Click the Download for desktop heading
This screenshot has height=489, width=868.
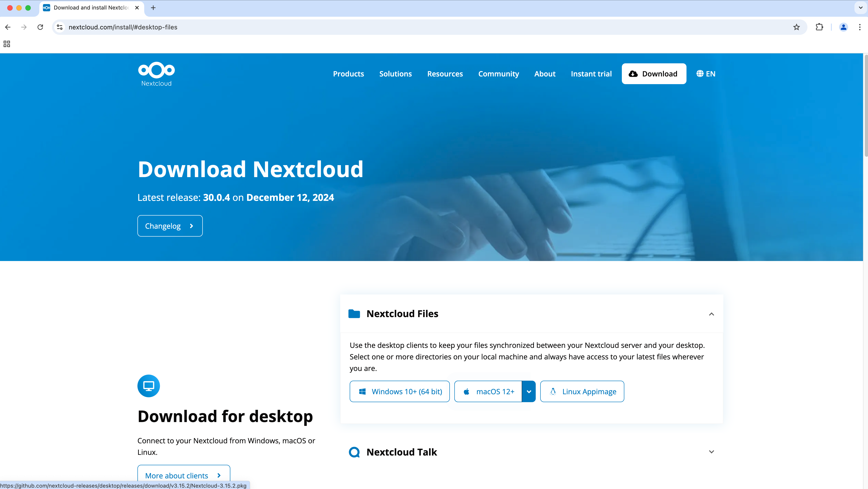[225, 416]
